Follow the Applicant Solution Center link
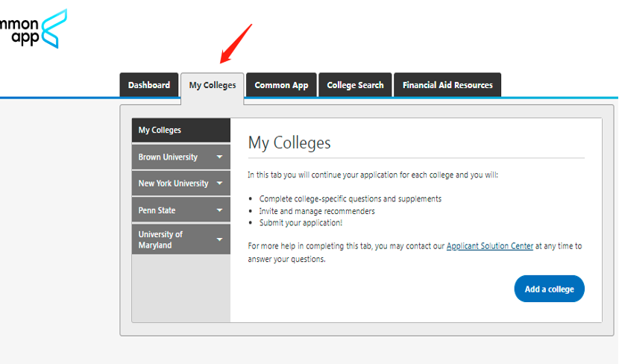This screenshot has width=619, height=364. click(x=489, y=246)
